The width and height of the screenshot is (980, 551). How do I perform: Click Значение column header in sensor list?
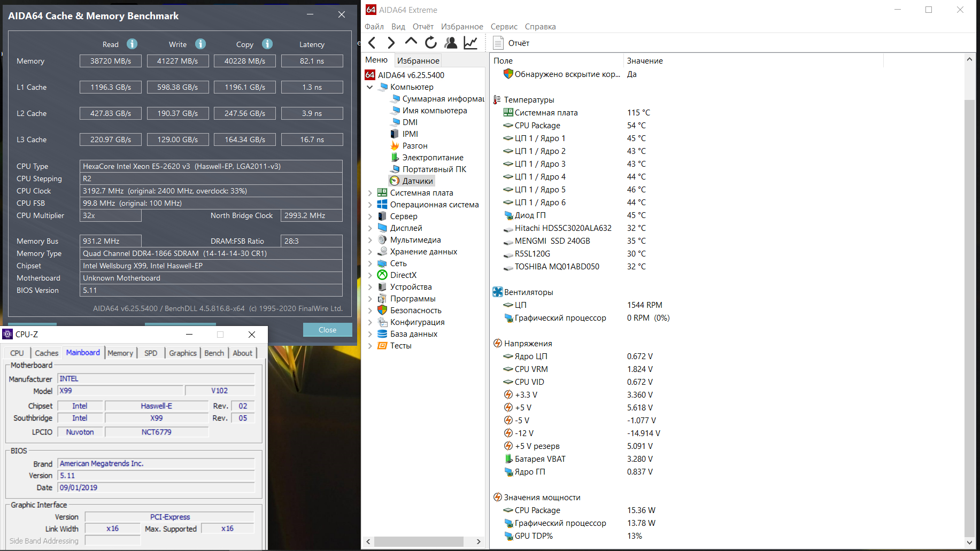pyautogui.click(x=753, y=60)
